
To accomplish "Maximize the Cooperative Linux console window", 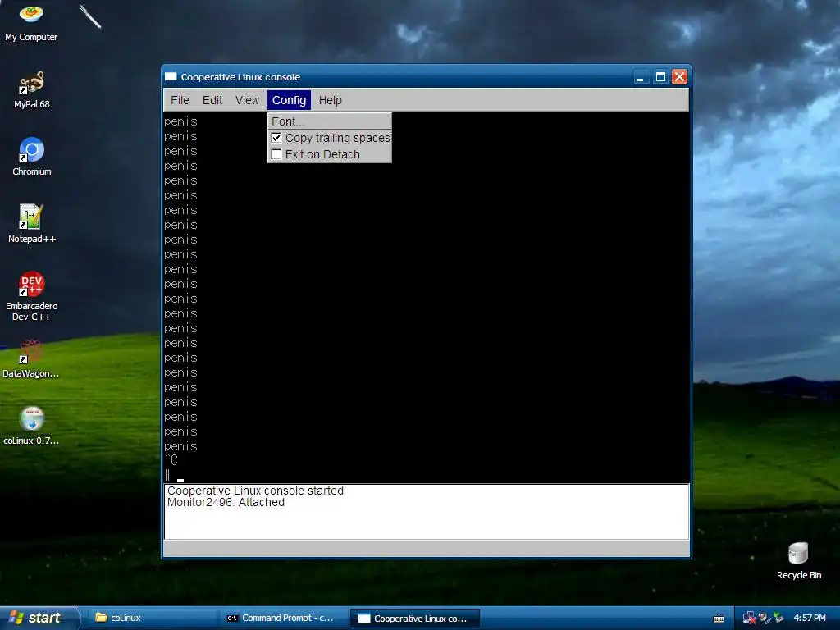I will 660,77.
